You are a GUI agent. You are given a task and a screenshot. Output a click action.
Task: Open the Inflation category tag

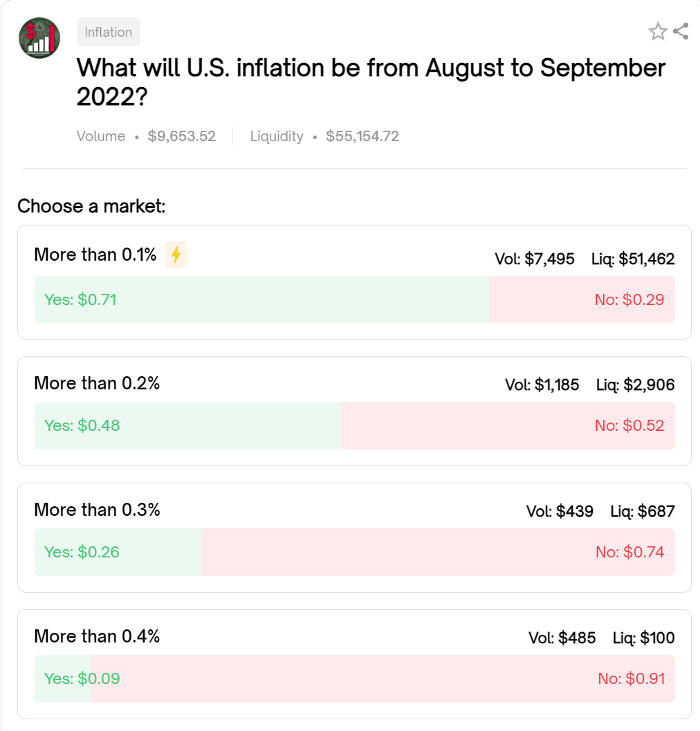coord(108,33)
